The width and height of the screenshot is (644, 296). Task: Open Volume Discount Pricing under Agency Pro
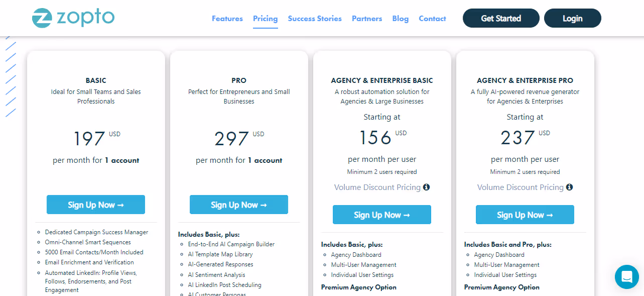(x=520, y=186)
